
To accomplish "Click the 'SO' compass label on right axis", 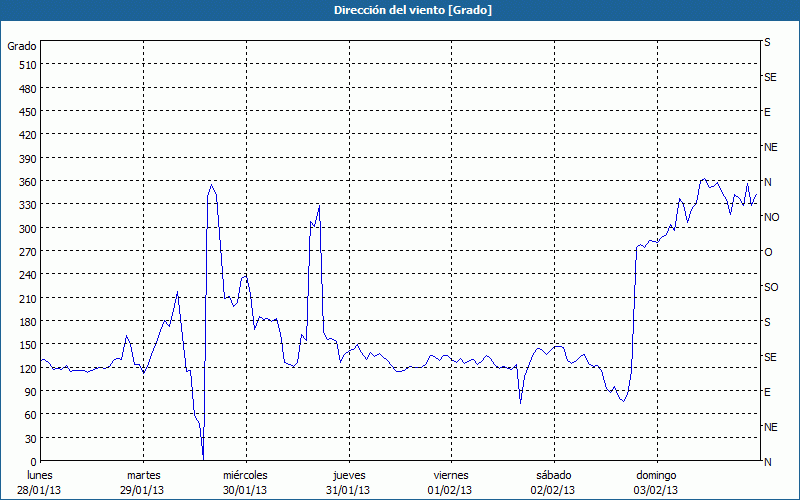I will (x=770, y=287).
